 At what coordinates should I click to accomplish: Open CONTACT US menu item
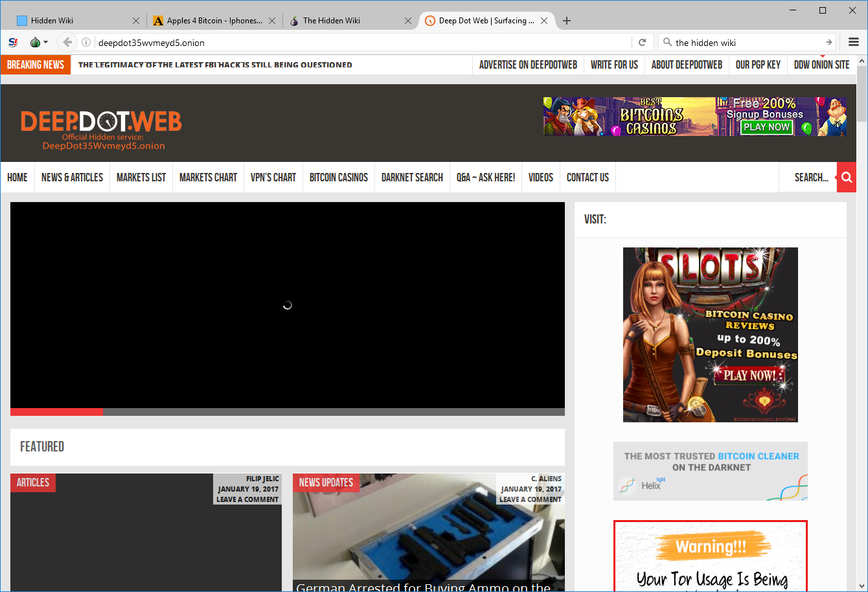tap(588, 177)
